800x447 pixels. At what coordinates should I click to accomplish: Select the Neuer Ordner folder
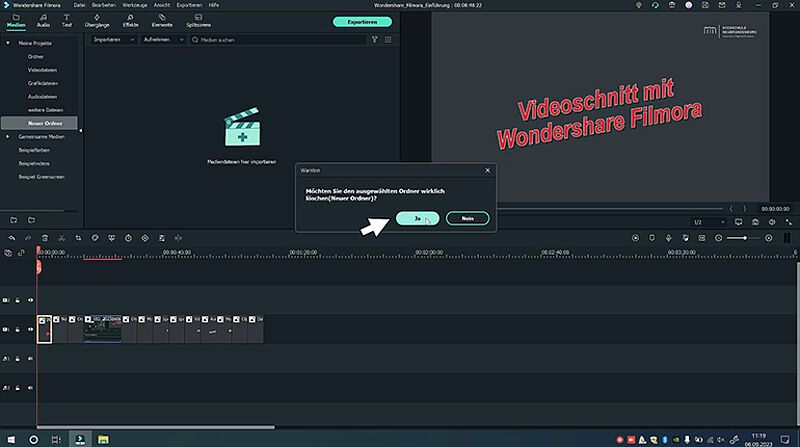point(39,123)
